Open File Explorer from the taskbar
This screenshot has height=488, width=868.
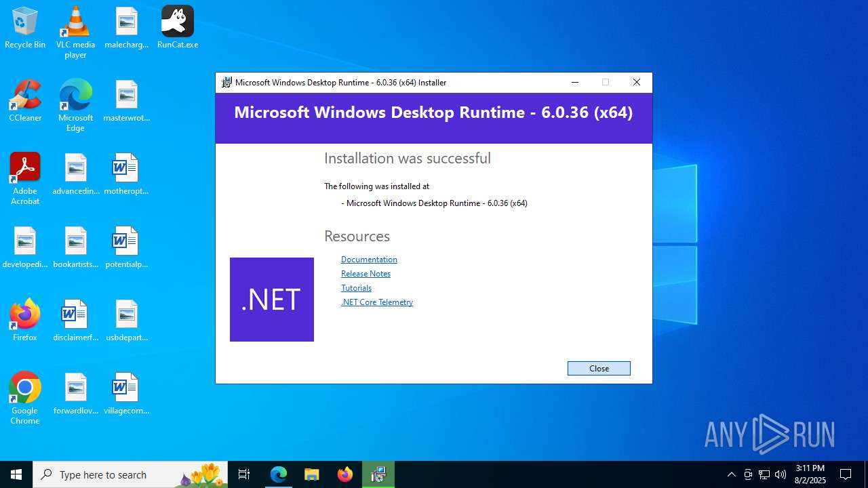pos(311,474)
